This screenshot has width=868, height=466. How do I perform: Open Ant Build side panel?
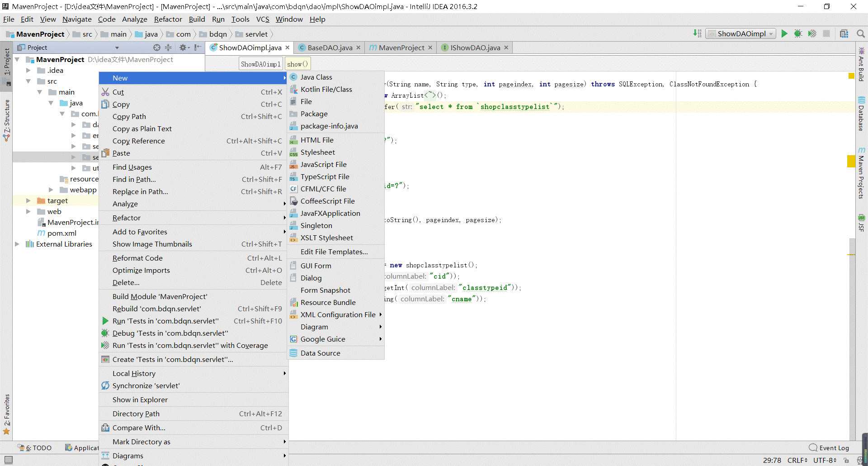click(x=861, y=64)
